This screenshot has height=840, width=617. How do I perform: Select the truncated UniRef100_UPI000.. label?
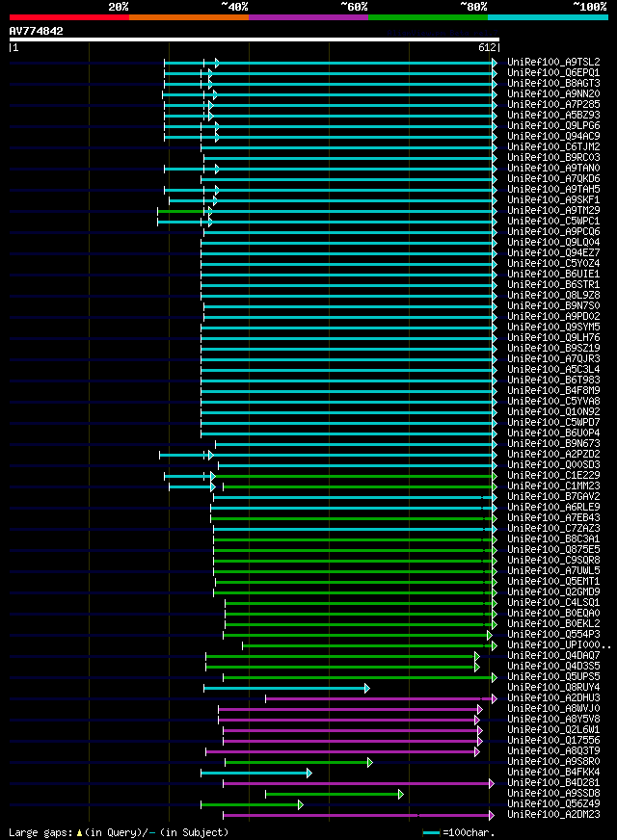pos(559,645)
